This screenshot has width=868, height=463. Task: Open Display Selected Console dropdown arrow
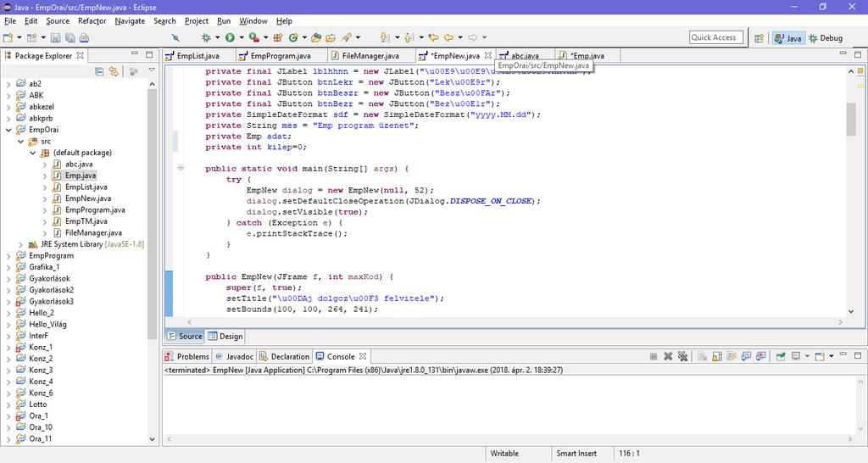click(807, 356)
